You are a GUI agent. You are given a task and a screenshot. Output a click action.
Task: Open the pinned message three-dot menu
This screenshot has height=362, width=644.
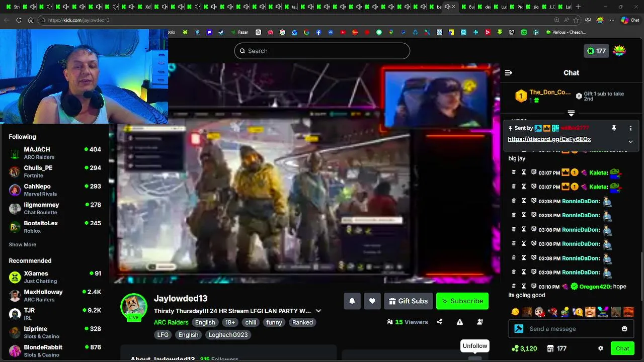pyautogui.click(x=630, y=129)
